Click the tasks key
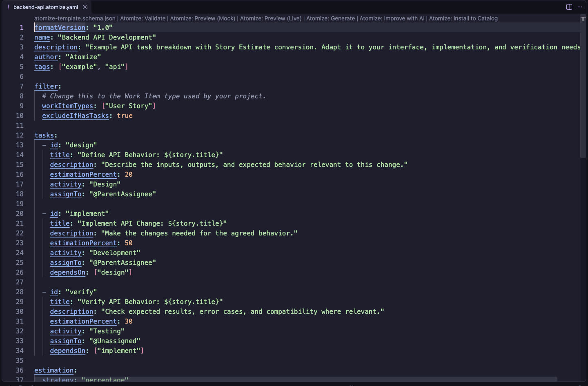This screenshot has width=588, height=386. coord(44,135)
